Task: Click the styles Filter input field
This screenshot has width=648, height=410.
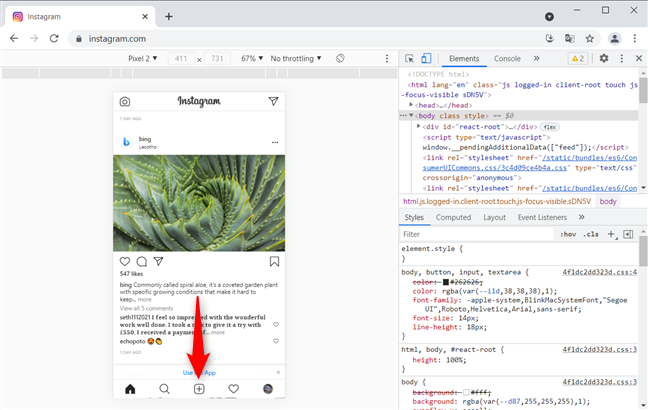Action: pyautogui.click(x=470, y=234)
